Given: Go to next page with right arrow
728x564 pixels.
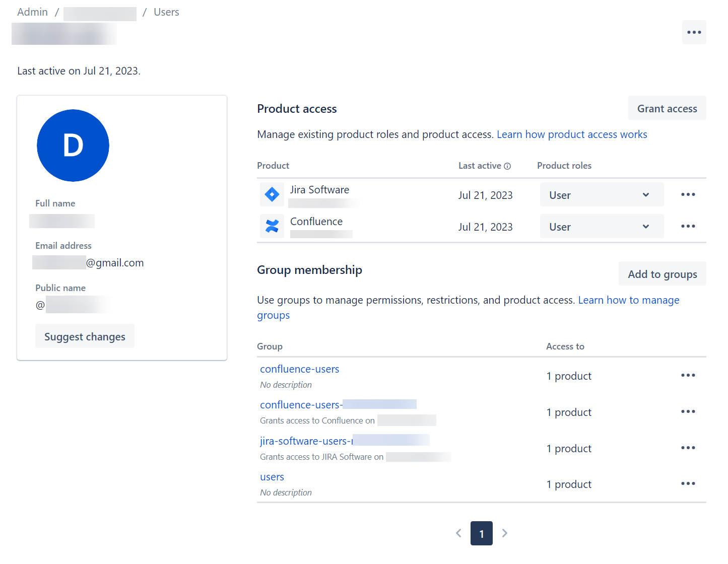Looking at the screenshot, I should tap(504, 533).
